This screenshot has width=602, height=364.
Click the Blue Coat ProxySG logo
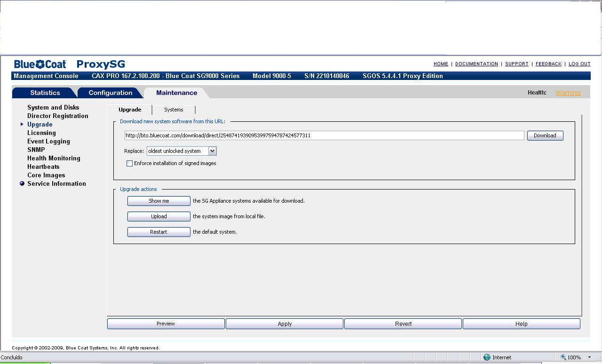(70, 64)
